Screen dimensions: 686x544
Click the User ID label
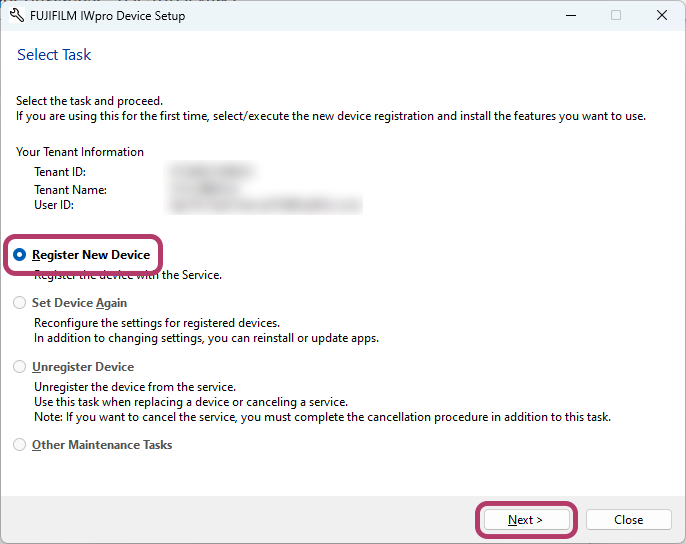[x=54, y=204]
